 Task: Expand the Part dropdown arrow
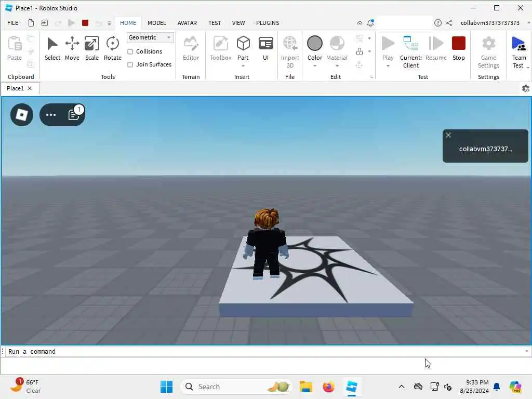[x=243, y=66]
